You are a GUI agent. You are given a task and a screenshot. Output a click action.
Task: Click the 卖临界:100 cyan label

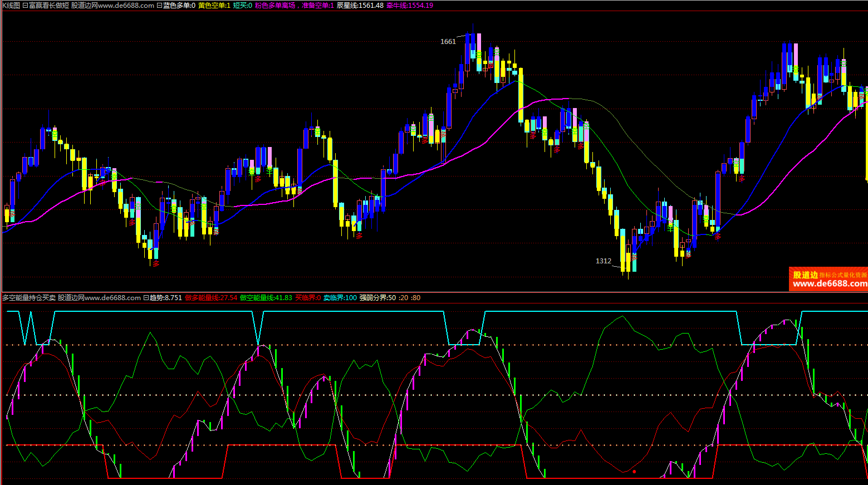pyautogui.click(x=340, y=298)
